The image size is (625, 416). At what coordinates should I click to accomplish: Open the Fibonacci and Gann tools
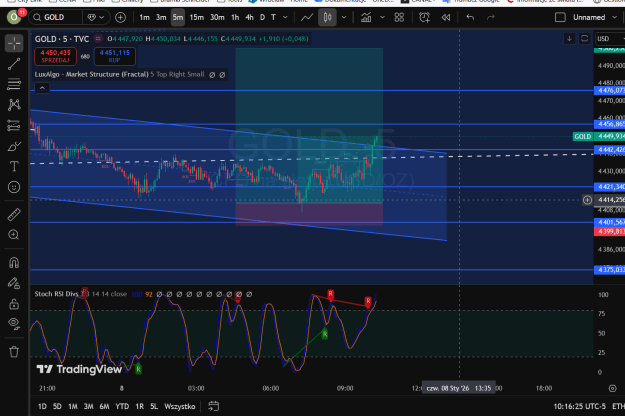pyautogui.click(x=14, y=84)
